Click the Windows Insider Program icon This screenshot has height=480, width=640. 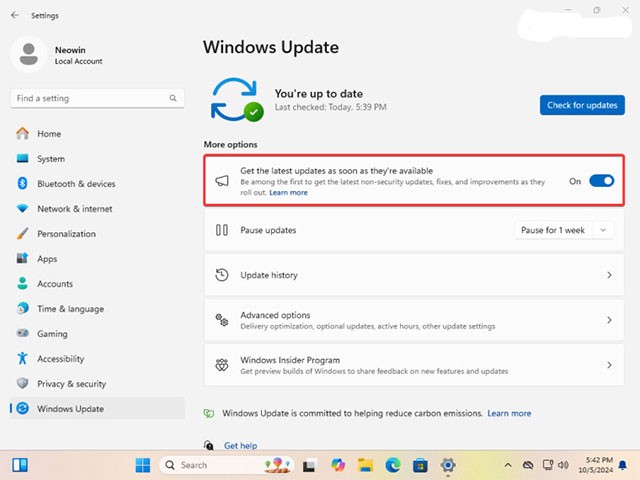(222, 365)
